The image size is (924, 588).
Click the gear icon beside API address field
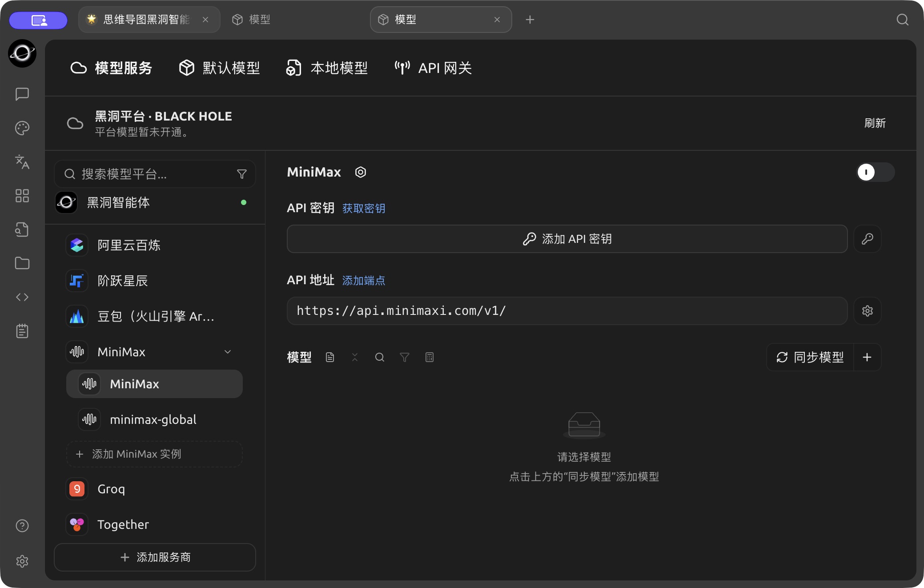click(868, 311)
